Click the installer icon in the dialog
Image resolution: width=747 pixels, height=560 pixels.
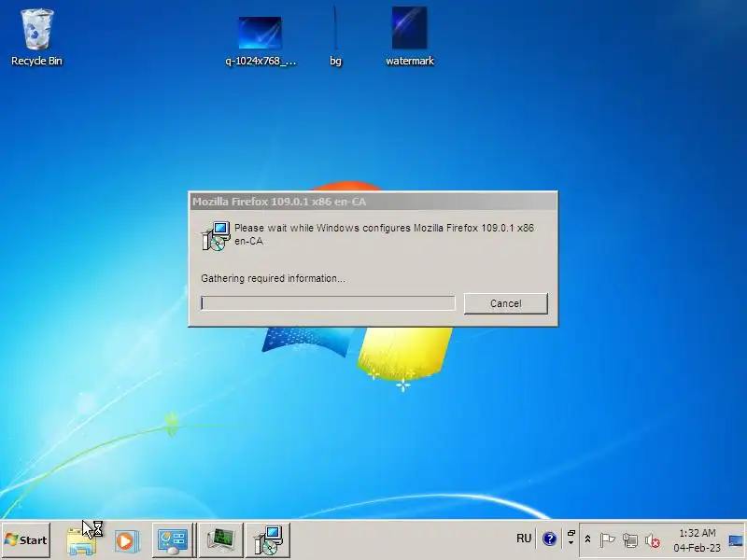[x=216, y=236]
